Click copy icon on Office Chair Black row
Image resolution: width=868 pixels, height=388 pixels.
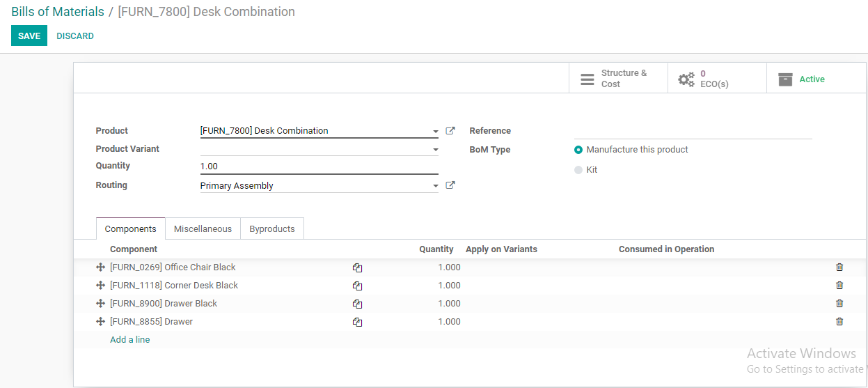[357, 267]
